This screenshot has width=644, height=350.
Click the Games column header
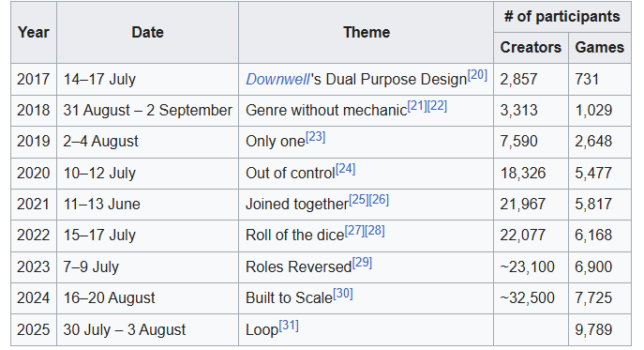coord(600,48)
